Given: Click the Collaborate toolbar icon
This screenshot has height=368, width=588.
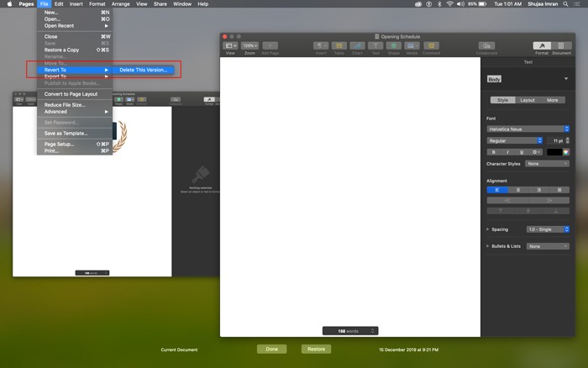Looking at the screenshot, I should click(486, 45).
